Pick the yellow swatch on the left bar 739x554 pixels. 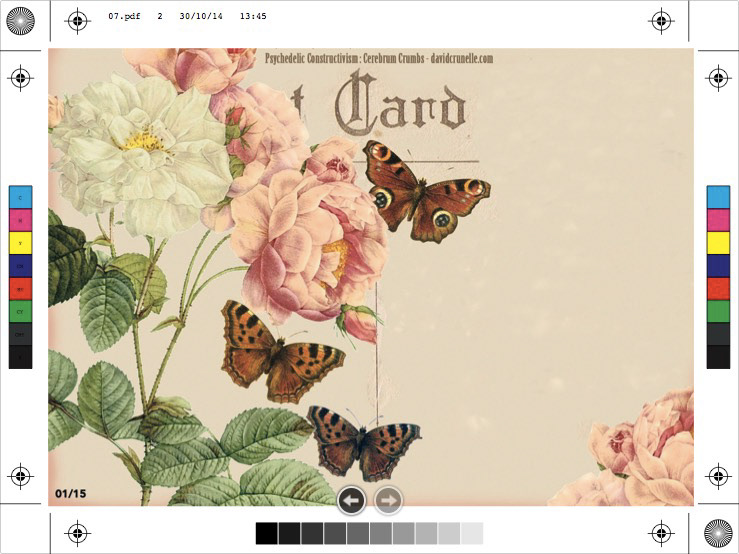[x=20, y=242]
